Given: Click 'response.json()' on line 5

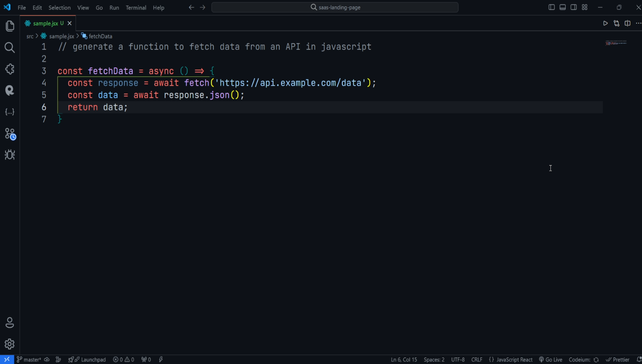Looking at the screenshot, I should coord(201,95).
